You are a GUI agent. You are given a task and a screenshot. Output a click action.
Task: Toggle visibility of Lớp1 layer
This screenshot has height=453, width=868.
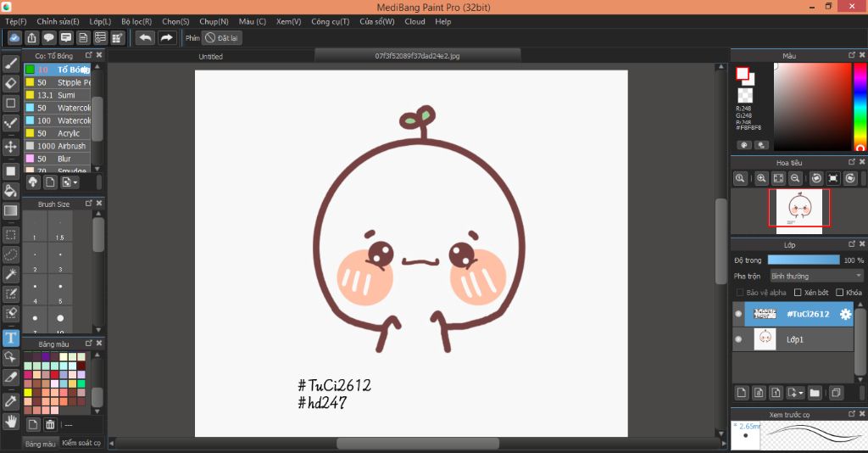[738, 339]
